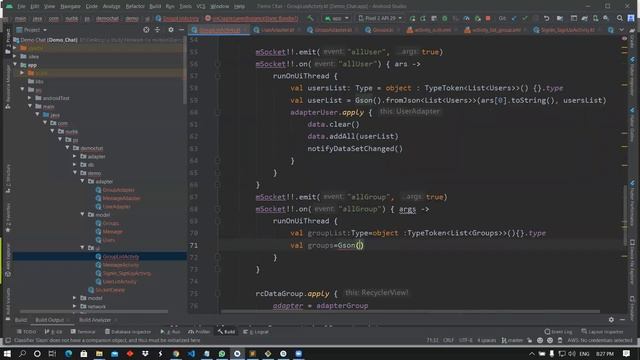
Task: Switch to Groups.kt editor tab
Action: (382, 30)
